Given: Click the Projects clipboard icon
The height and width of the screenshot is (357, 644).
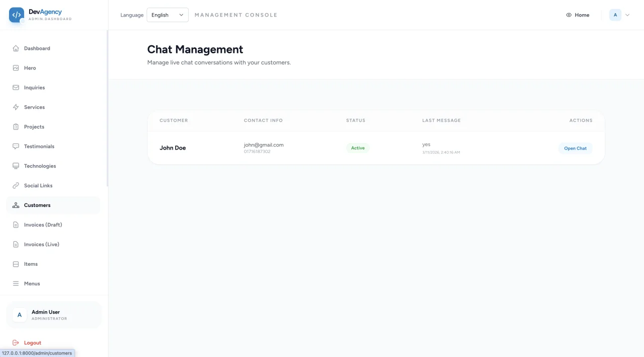Looking at the screenshot, I should point(16,127).
